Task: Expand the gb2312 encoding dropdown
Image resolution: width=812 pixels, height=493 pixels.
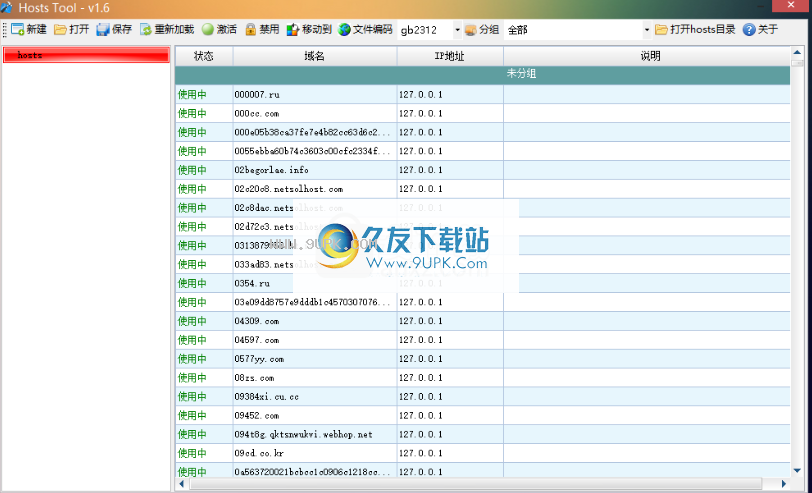Action: click(x=457, y=30)
